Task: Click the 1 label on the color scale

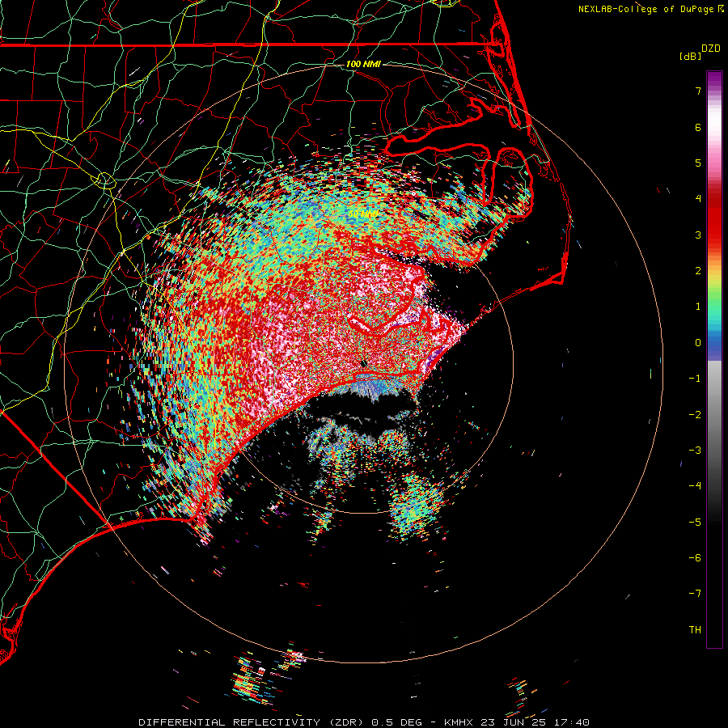Action: point(698,307)
